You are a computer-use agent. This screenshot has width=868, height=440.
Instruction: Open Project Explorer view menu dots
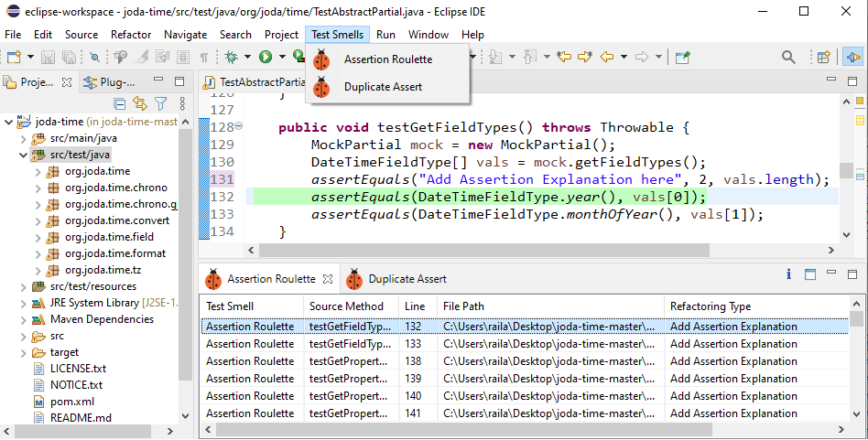coord(182,103)
